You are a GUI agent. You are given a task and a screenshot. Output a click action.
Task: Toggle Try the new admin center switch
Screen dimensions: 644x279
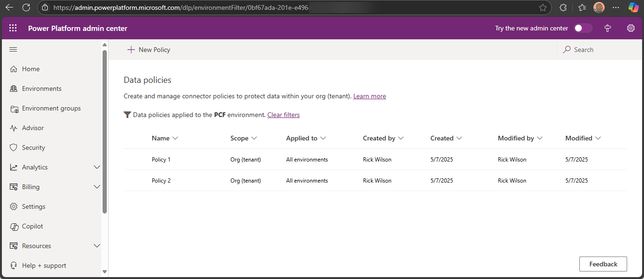click(x=583, y=28)
